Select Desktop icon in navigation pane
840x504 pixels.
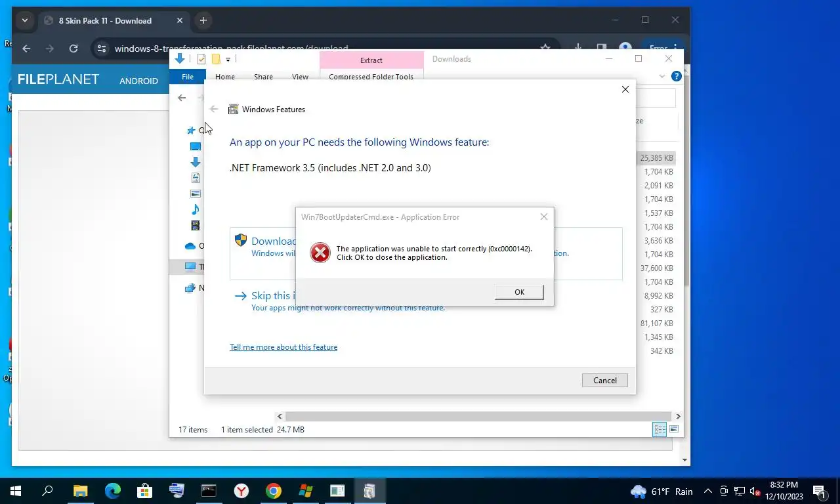tap(195, 146)
